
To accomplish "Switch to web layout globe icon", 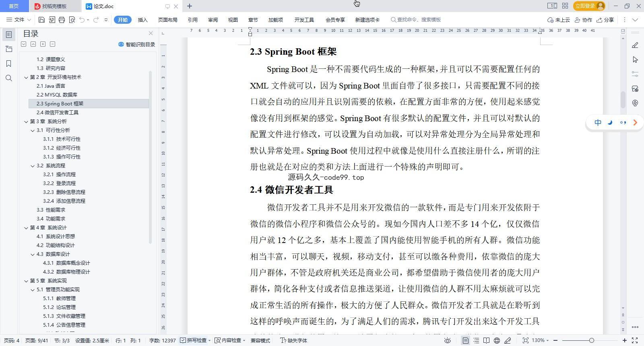I will coord(497,340).
